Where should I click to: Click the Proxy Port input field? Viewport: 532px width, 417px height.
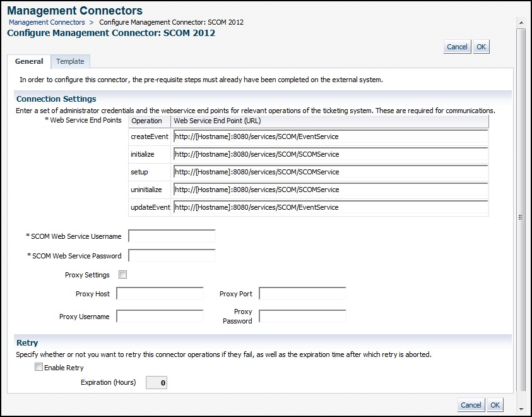point(302,293)
